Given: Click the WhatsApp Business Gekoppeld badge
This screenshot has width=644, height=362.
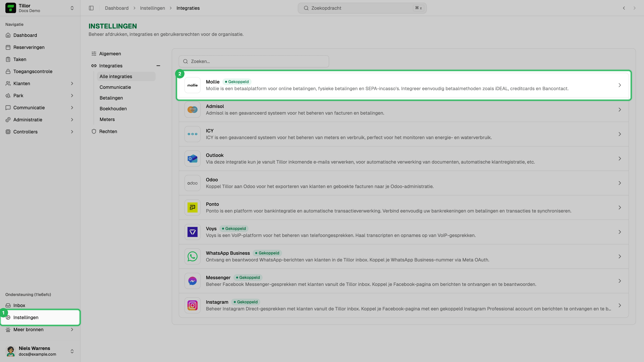Looking at the screenshot, I should (267, 253).
